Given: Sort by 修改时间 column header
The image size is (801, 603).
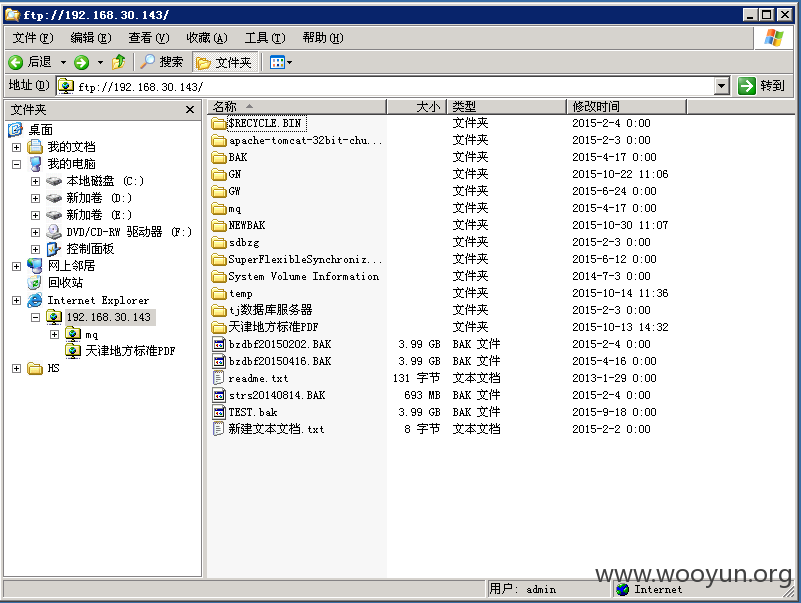Looking at the screenshot, I should click(626, 106).
